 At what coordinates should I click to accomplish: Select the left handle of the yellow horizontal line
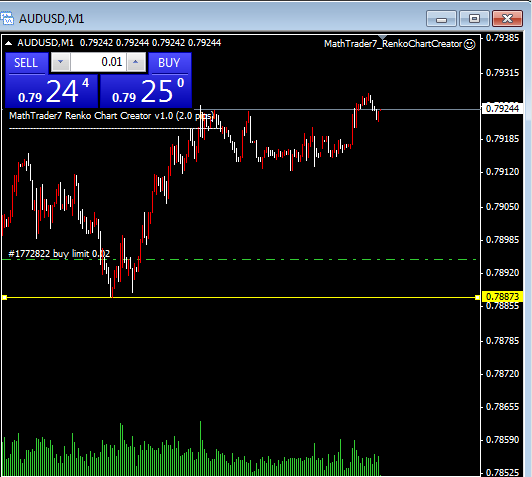(4, 298)
